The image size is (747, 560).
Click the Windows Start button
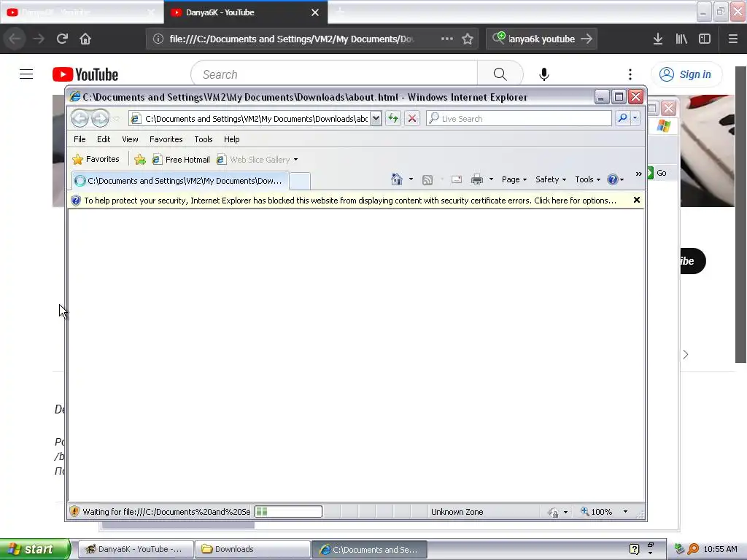pos(34,549)
